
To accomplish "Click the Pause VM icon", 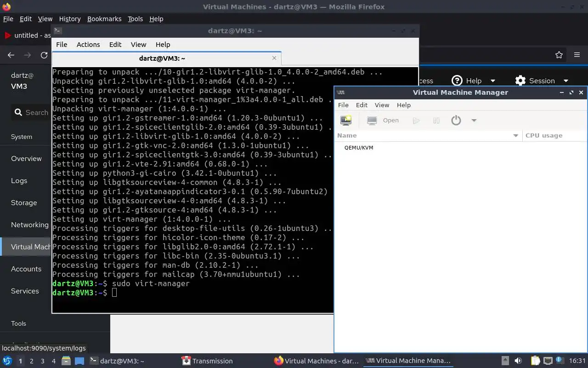I will point(436,121).
